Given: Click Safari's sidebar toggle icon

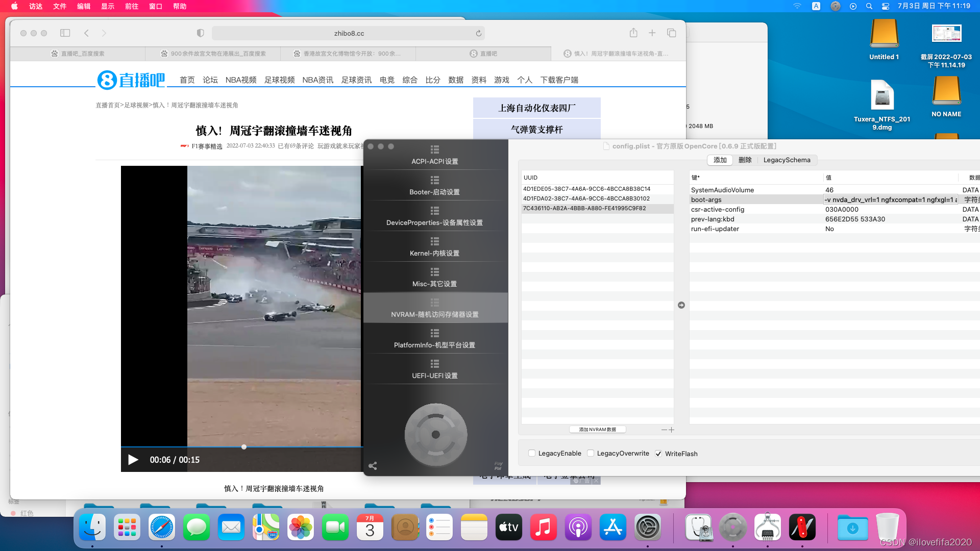Looking at the screenshot, I should click(x=65, y=33).
